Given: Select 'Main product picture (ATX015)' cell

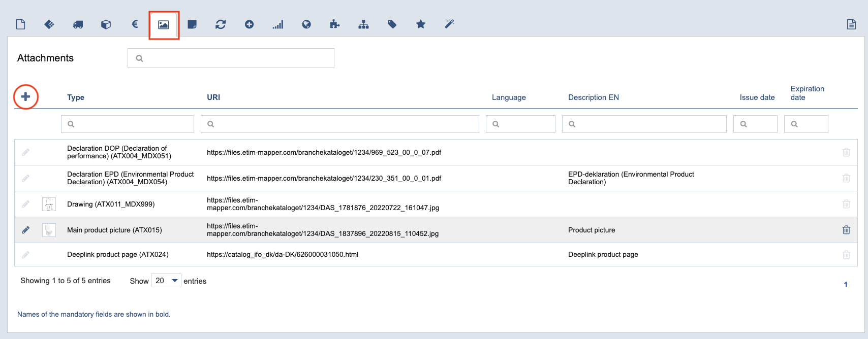Looking at the screenshot, I should (x=114, y=230).
